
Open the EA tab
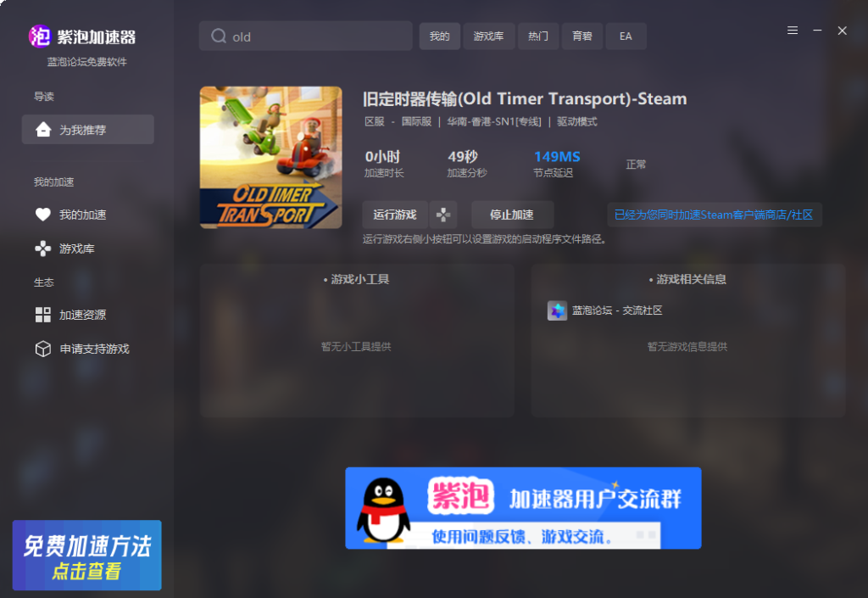click(626, 36)
